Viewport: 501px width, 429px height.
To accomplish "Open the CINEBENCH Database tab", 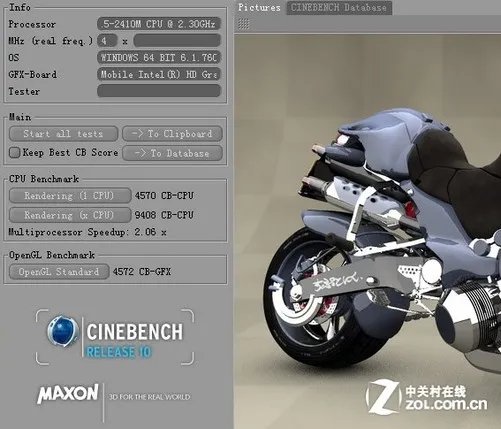I will tap(339, 8).
